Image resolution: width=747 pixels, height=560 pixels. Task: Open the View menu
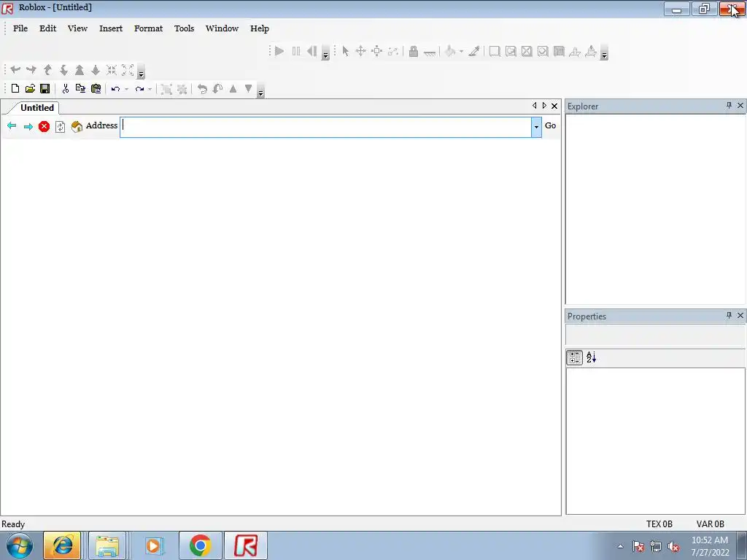coord(77,28)
